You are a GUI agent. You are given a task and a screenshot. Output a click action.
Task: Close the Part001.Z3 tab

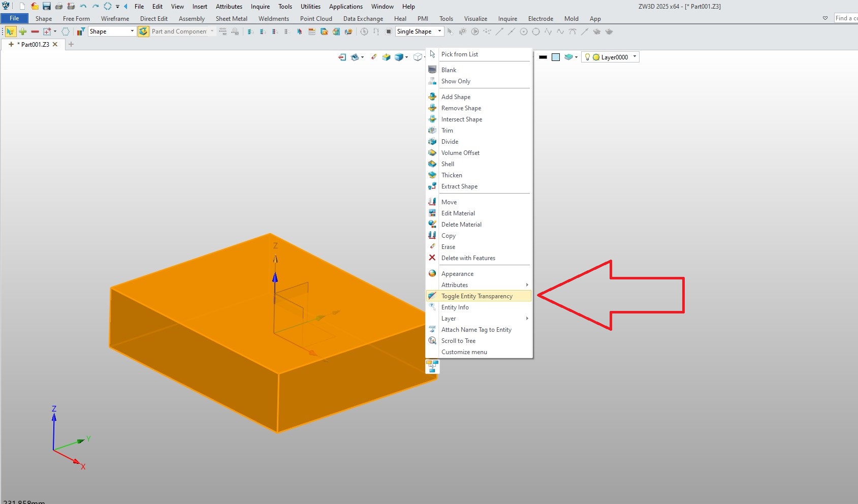point(55,44)
